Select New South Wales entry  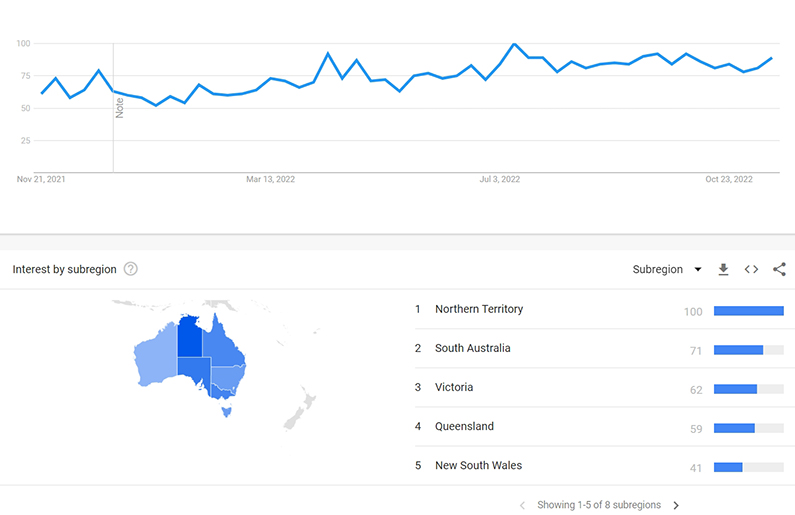[478, 465]
